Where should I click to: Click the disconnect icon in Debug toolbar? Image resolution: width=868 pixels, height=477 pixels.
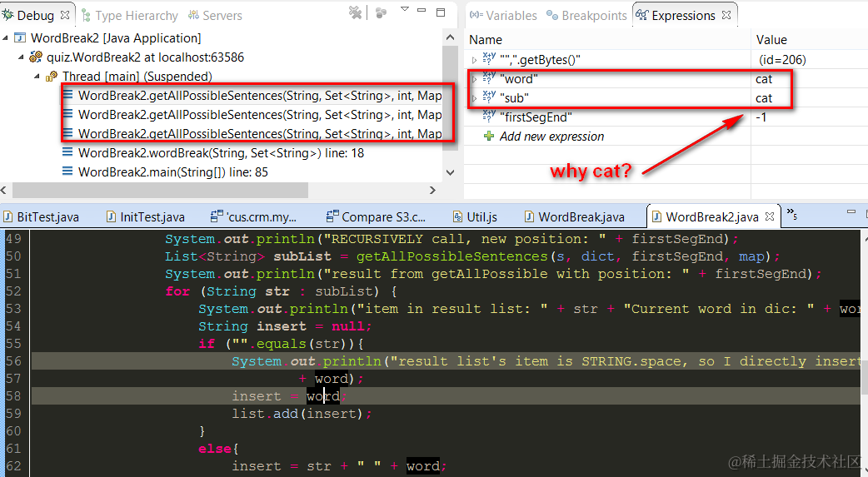(356, 12)
